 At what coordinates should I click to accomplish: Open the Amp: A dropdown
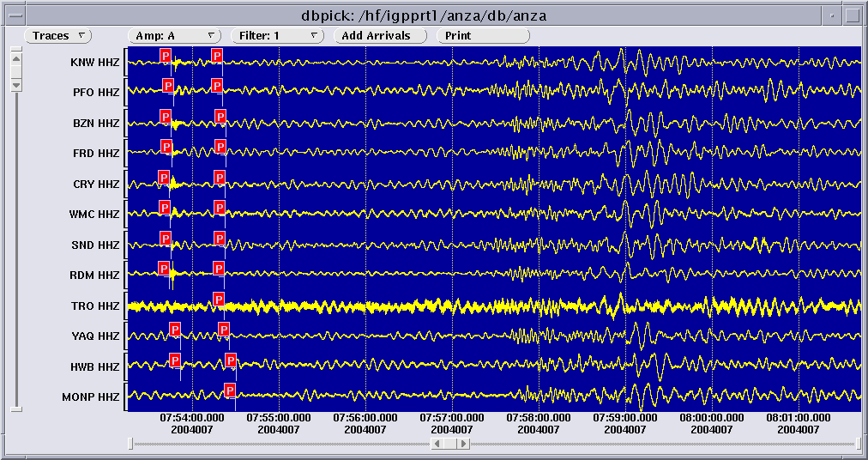(174, 35)
